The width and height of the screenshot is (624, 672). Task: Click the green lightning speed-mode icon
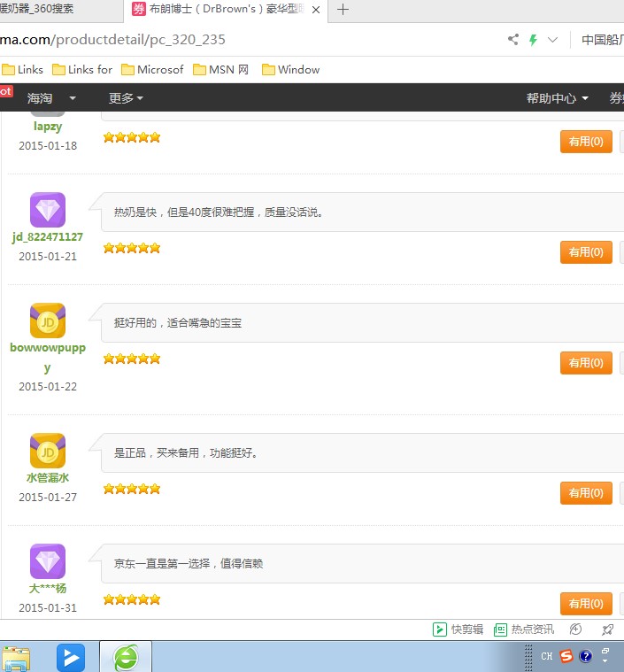pos(533,40)
